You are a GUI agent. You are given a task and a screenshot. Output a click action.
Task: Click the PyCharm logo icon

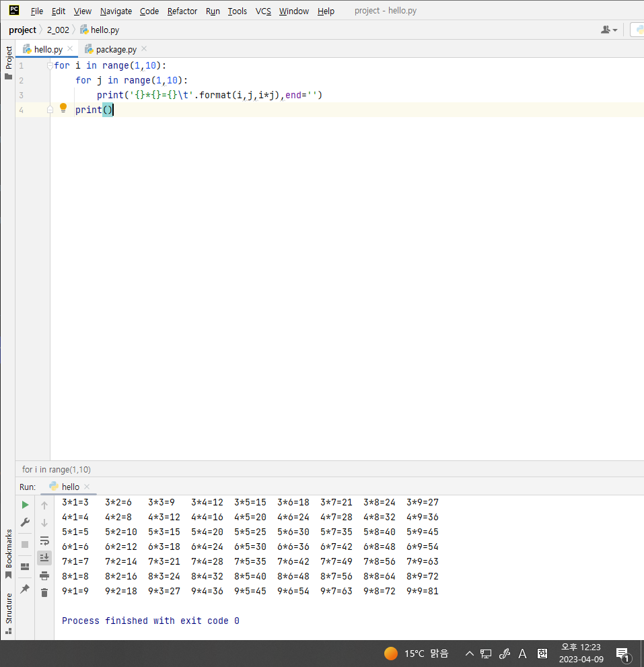(14, 10)
